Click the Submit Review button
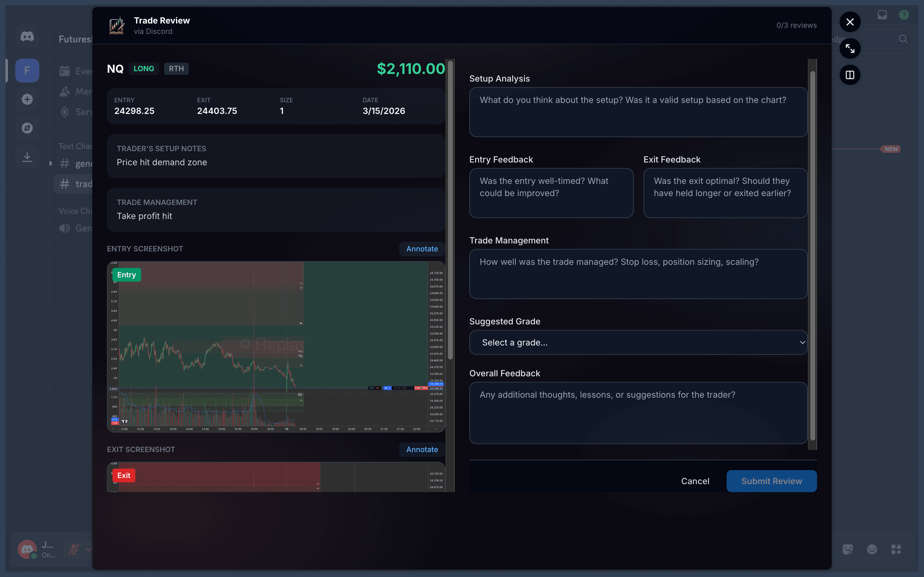 point(771,481)
